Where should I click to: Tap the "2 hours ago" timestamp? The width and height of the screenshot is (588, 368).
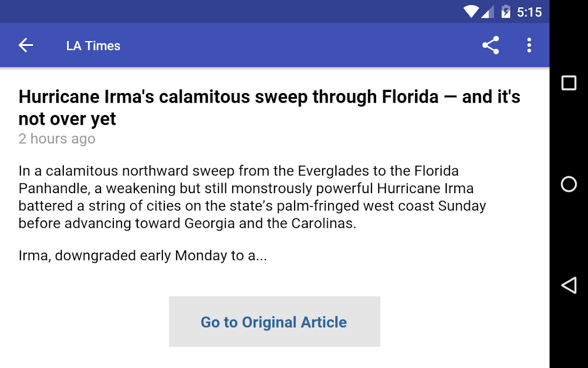tap(57, 139)
